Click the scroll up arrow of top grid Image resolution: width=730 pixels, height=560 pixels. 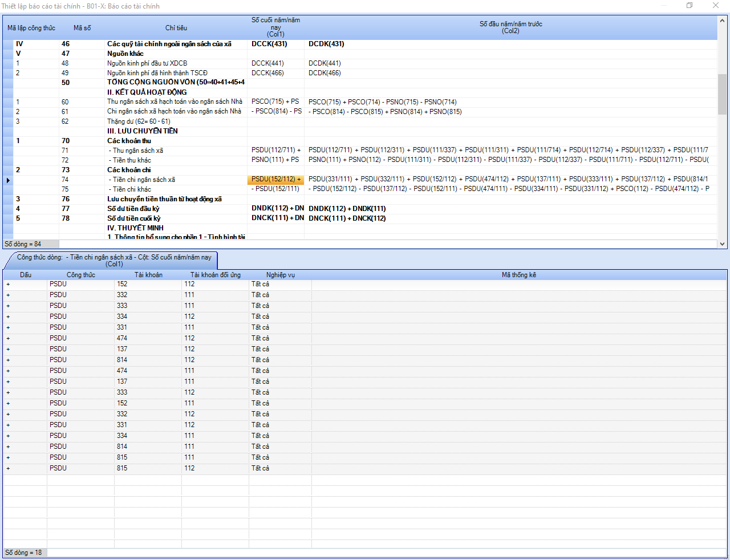tap(722, 21)
